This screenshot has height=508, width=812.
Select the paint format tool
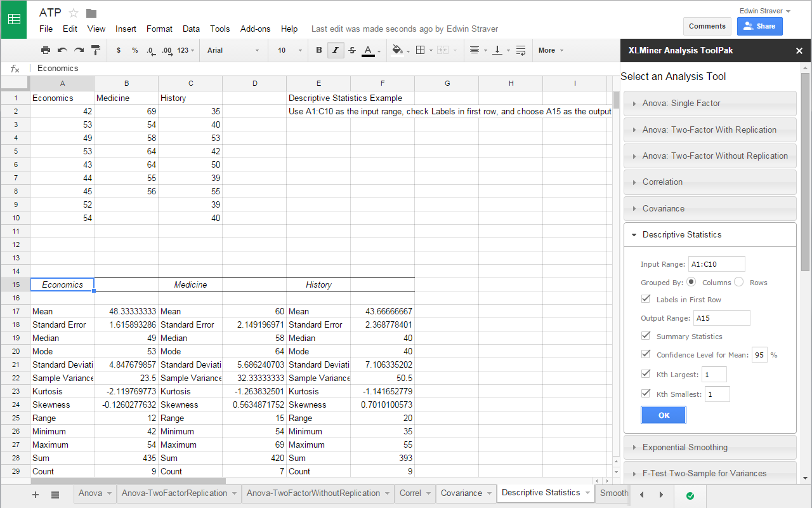click(x=96, y=50)
